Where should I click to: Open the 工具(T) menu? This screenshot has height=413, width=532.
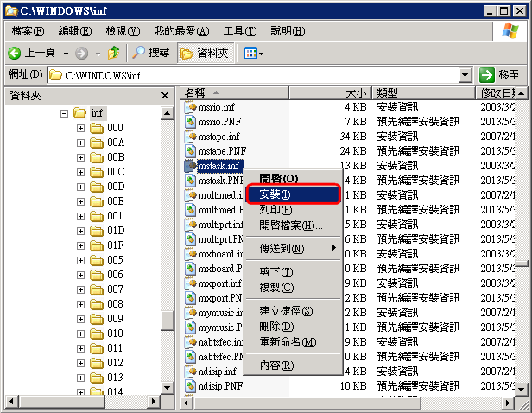point(240,31)
